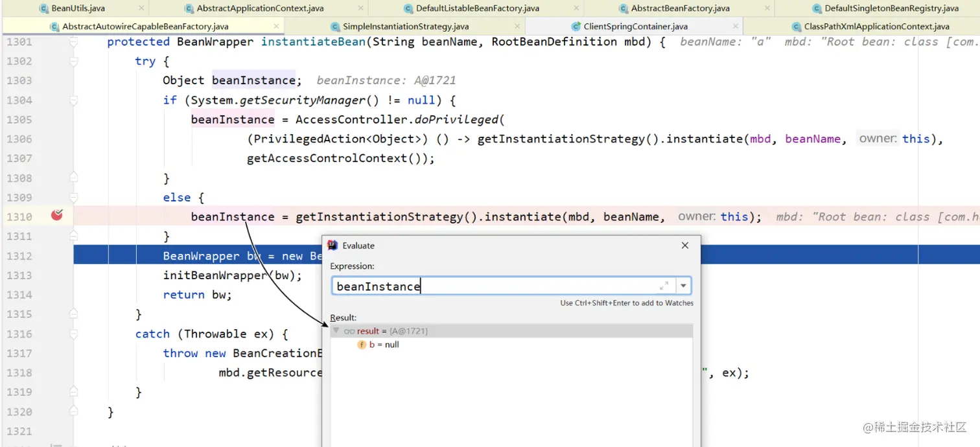Open the AbstractBeanFactory.java tab
The width and height of the screenshot is (980, 447).
[x=680, y=8]
